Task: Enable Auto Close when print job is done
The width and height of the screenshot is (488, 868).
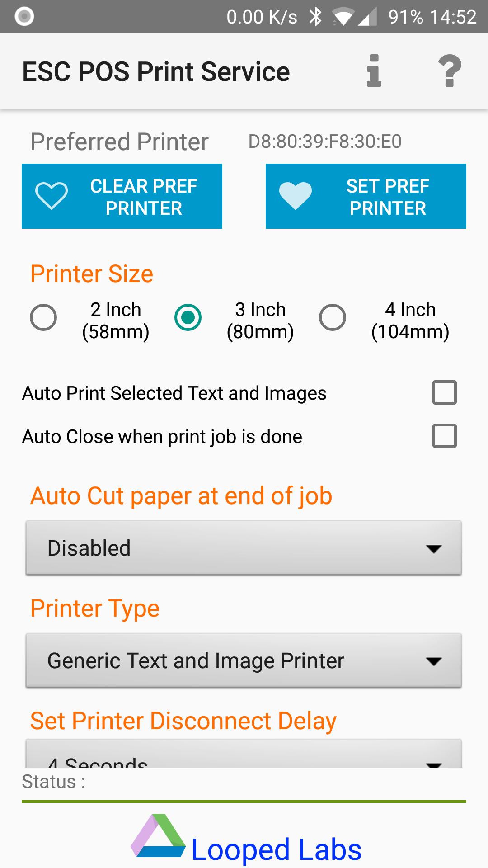Action: [x=445, y=436]
